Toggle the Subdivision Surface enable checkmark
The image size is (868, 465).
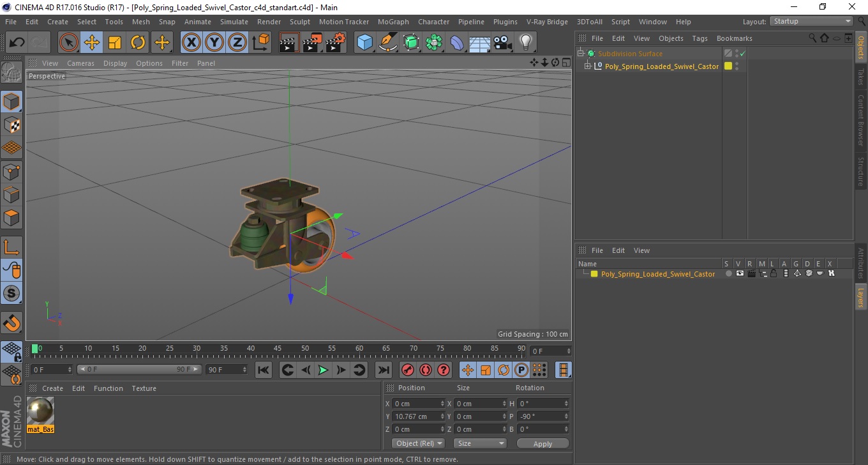click(x=743, y=54)
